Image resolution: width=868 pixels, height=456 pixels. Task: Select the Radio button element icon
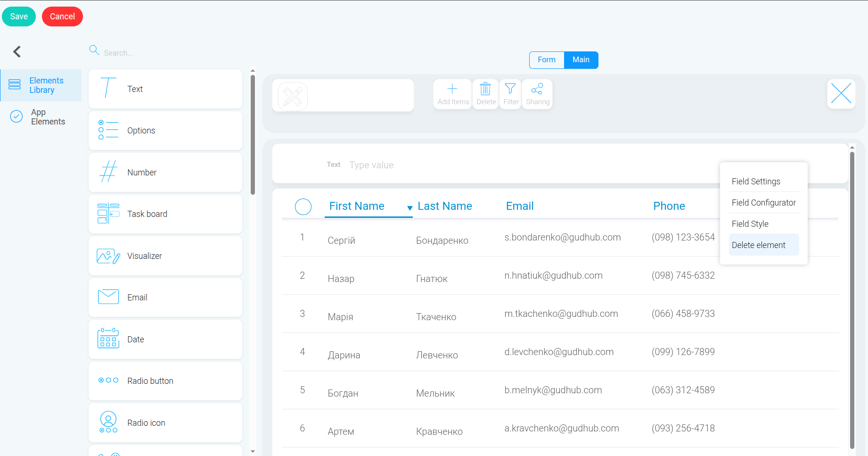tap(108, 380)
